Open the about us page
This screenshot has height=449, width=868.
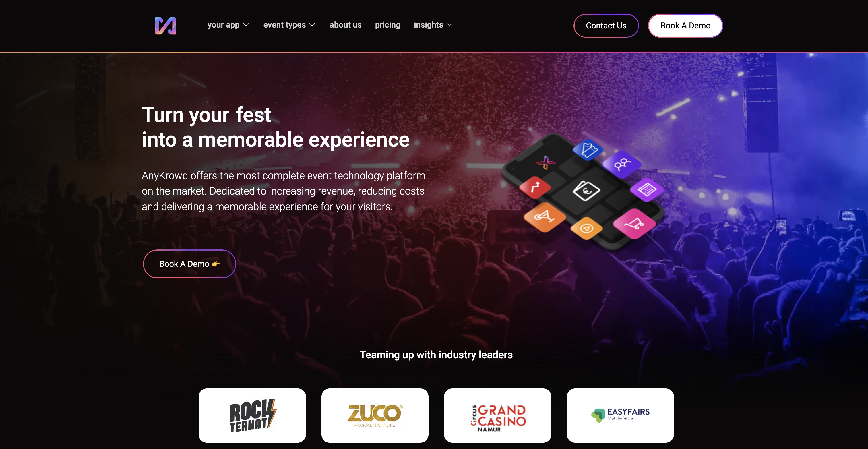click(x=345, y=25)
